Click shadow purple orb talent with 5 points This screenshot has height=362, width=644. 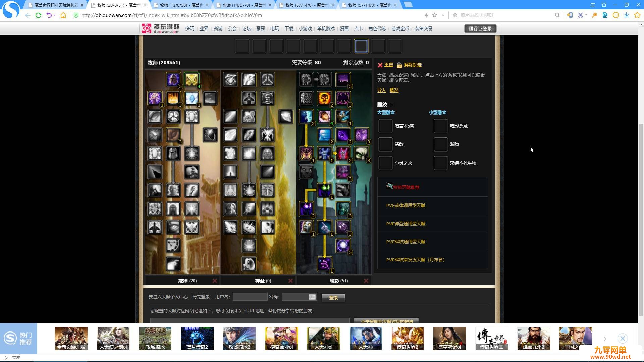click(343, 246)
